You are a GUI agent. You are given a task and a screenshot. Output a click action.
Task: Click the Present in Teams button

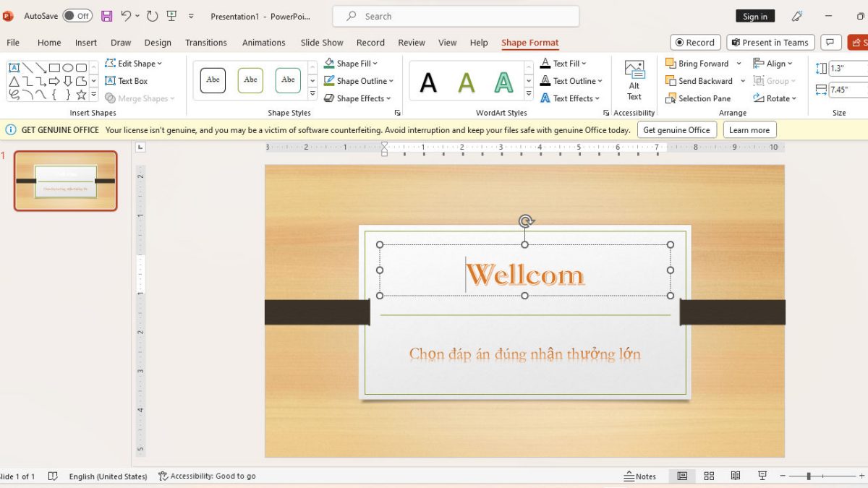770,42
